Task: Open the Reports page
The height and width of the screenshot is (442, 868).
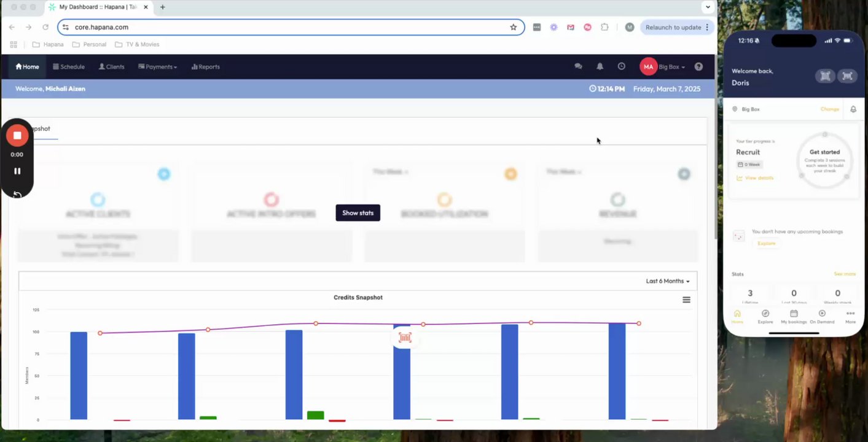Action: tap(205, 67)
